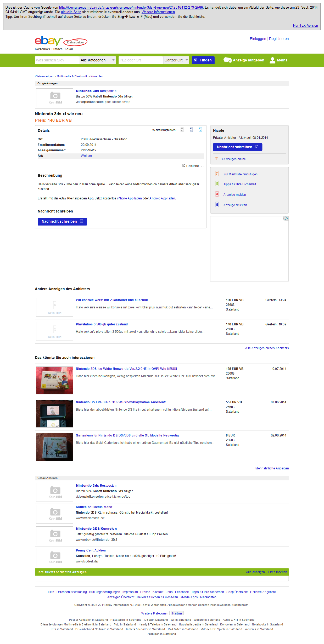This screenshot has height=644, width=324.
Task: Open the Ganzer Ort radius dropdown
Action: pyautogui.click(x=176, y=60)
